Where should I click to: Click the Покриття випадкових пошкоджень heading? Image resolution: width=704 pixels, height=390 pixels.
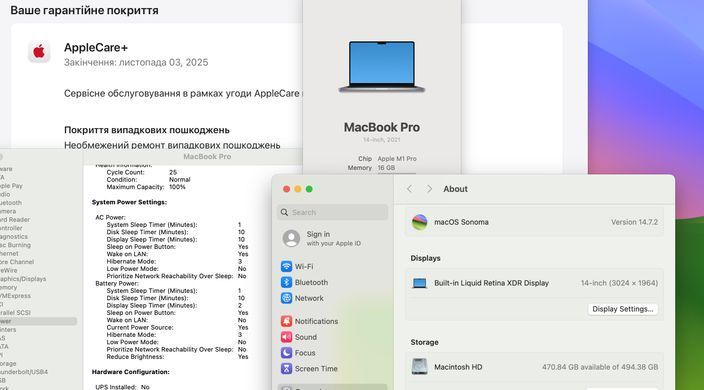click(147, 130)
